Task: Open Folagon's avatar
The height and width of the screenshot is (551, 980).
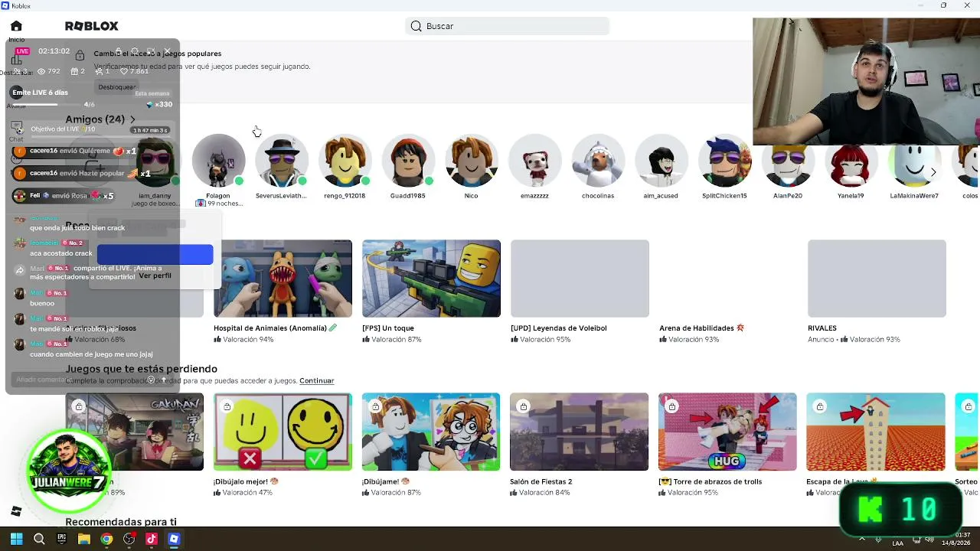Action: [218, 161]
